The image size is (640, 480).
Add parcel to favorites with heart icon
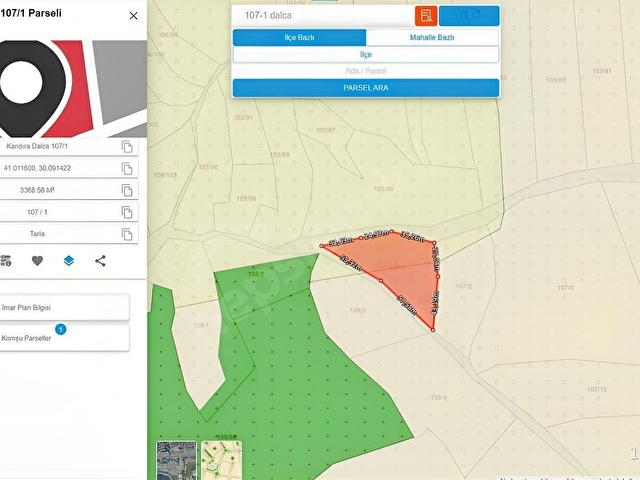37,260
